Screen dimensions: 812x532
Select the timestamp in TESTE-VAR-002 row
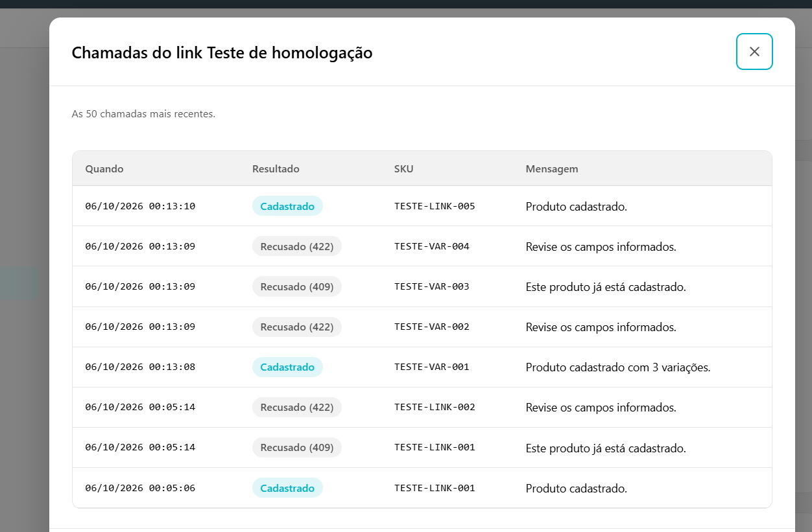(x=140, y=327)
